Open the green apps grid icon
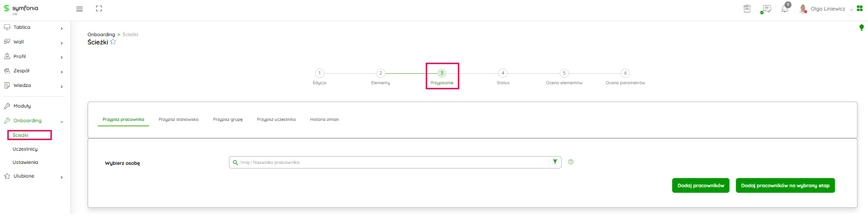The height and width of the screenshot is (217, 868). (x=860, y=9)
